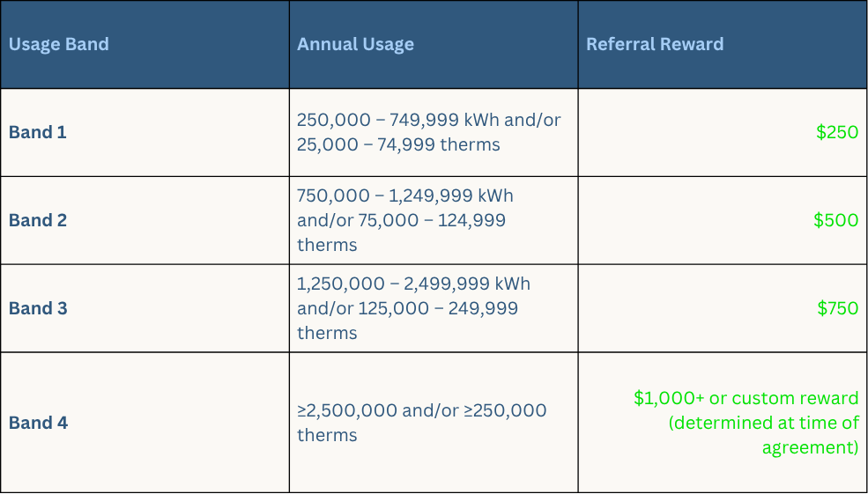Click the $250 referral reward value
Image resolution: width=868 pixels, height=494 pixels.
837,132
